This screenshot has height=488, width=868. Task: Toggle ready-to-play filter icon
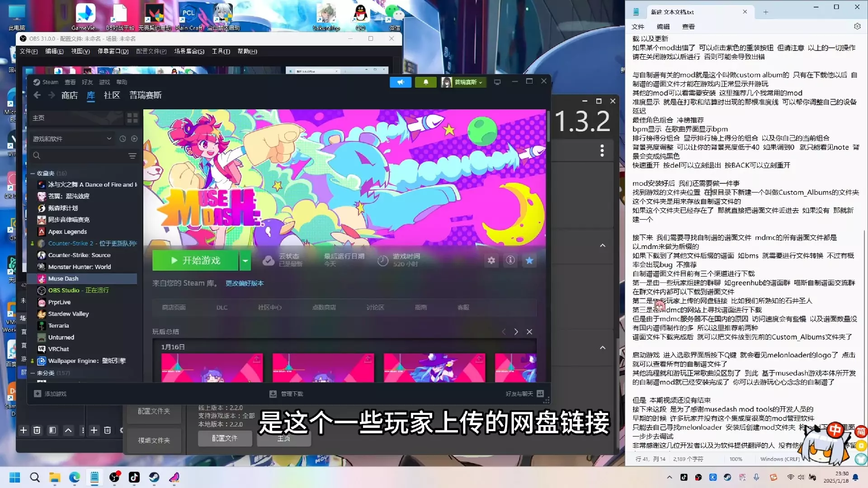[x=134, y=139]
